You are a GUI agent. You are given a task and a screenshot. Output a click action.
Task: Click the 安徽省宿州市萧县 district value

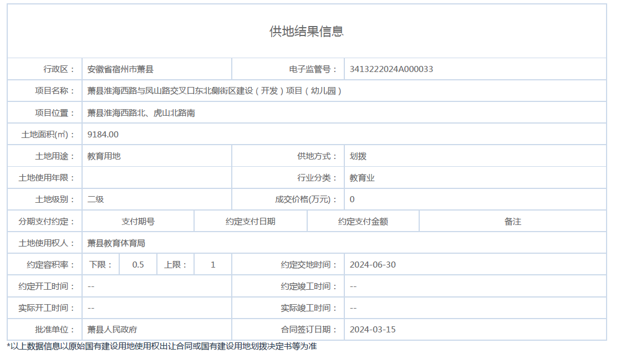pyautogui.click(x=120, y=69)
